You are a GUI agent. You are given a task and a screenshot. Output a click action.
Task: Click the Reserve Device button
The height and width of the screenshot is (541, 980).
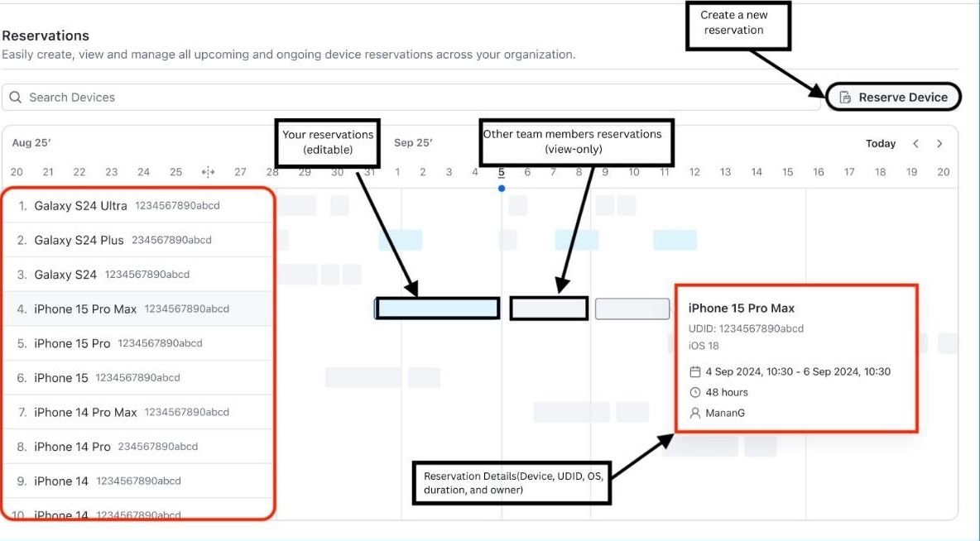coord(894,98)
